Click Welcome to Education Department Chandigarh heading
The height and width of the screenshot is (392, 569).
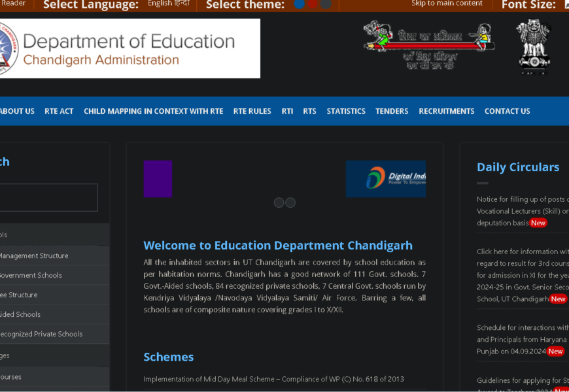pyautogui.click(x=278, y=246)
